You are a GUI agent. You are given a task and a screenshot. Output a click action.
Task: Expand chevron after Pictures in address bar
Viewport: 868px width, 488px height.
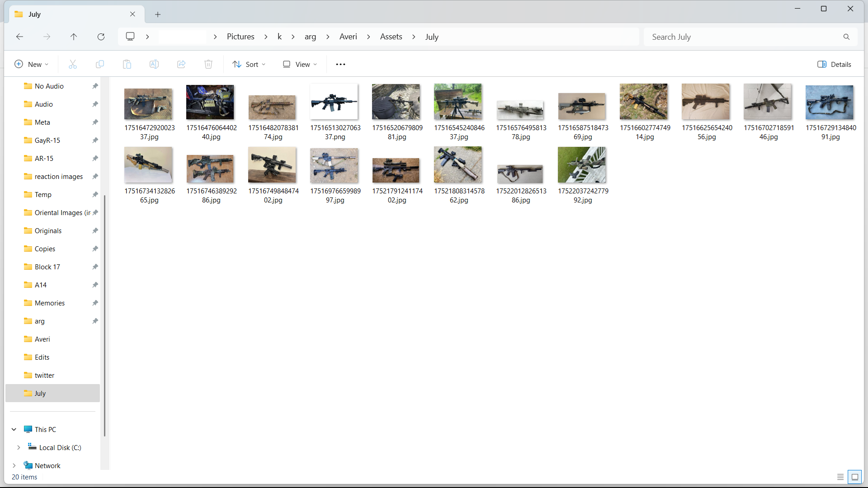266,37
